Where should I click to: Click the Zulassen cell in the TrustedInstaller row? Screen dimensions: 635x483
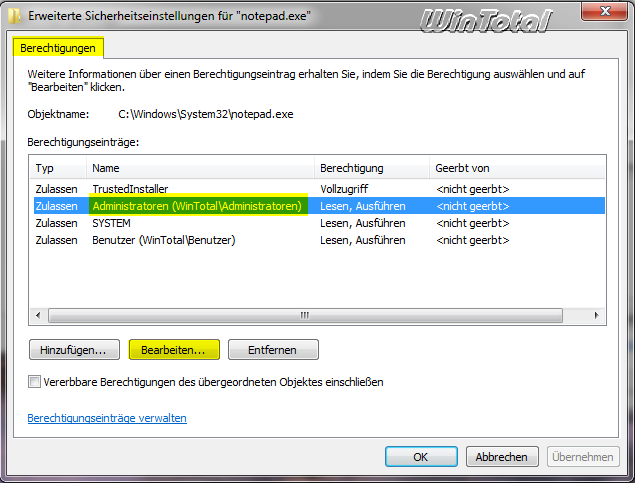tap(56, 189)
